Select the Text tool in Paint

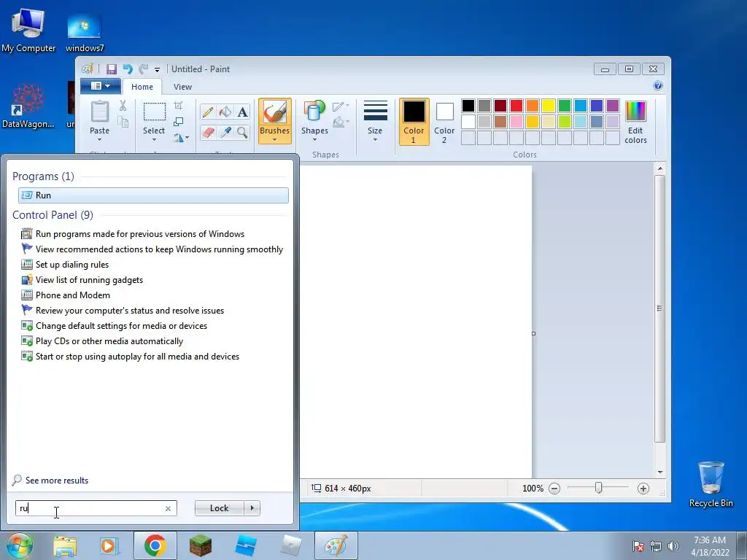242,112
